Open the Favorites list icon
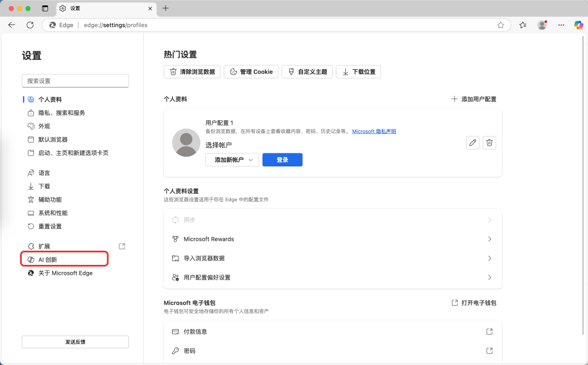 click(x=523, y=25)
